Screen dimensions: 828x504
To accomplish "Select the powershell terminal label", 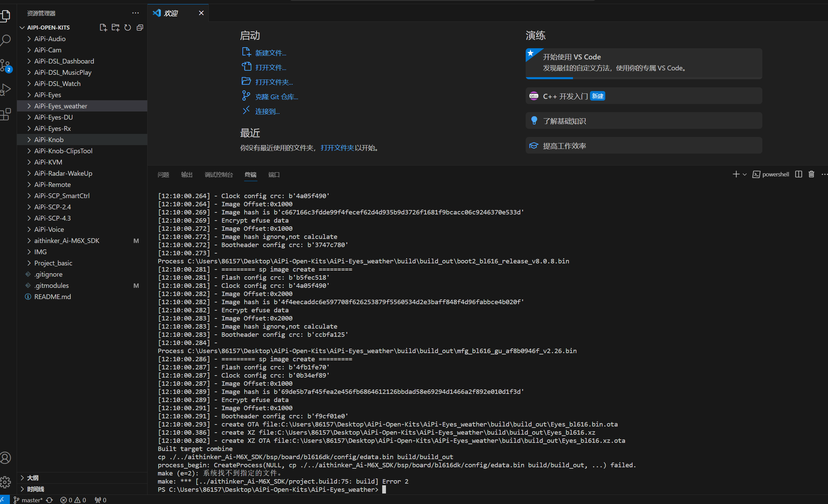I will tap(771, 174).
